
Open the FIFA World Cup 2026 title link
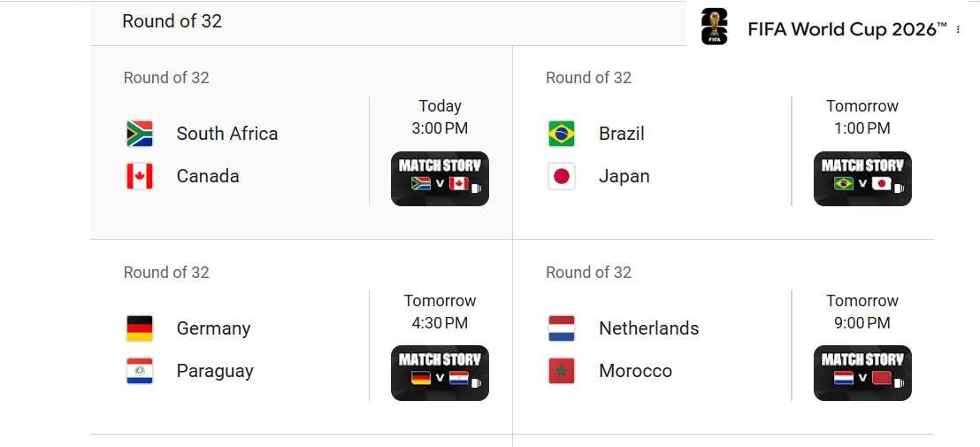click(846, 29)
